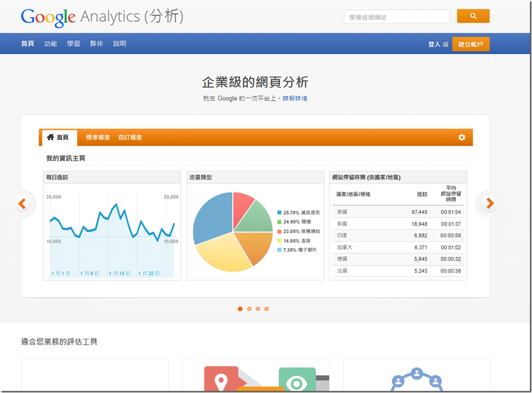
Task: Select the second carousel dot
Action: tap(249, 309)
